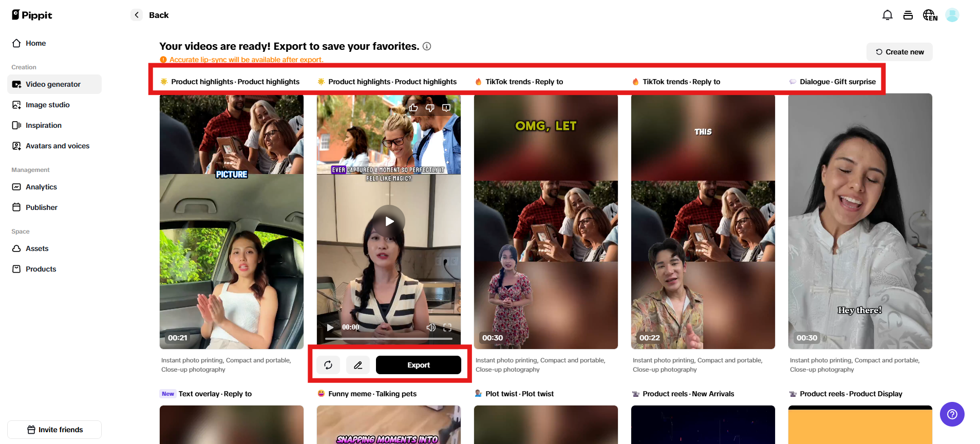The width and height of the screenshot is (980, 444).
Task: Select the 00:21 car video thumbnail
Action: click(x=232, y=221)
